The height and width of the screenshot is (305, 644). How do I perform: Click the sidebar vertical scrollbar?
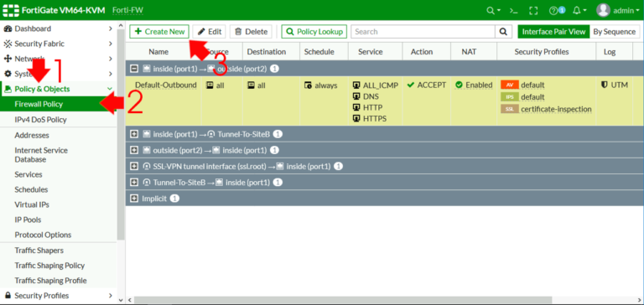(x=121, y=136)
